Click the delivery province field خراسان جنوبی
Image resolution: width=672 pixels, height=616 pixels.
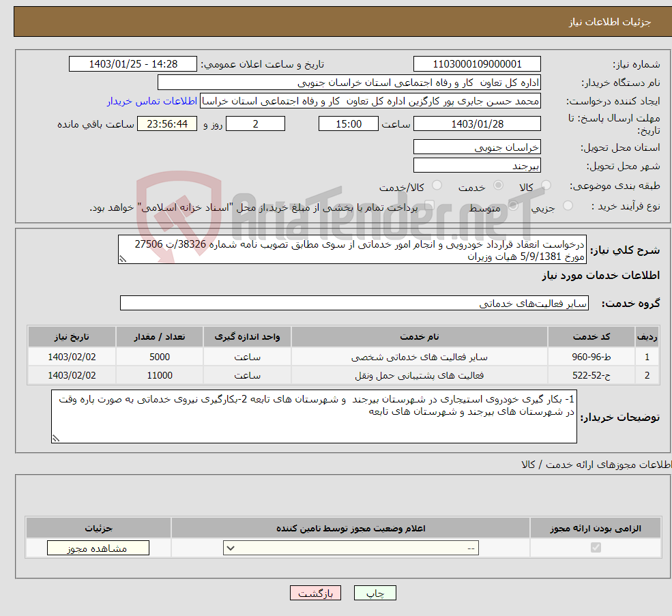point(477,147)
